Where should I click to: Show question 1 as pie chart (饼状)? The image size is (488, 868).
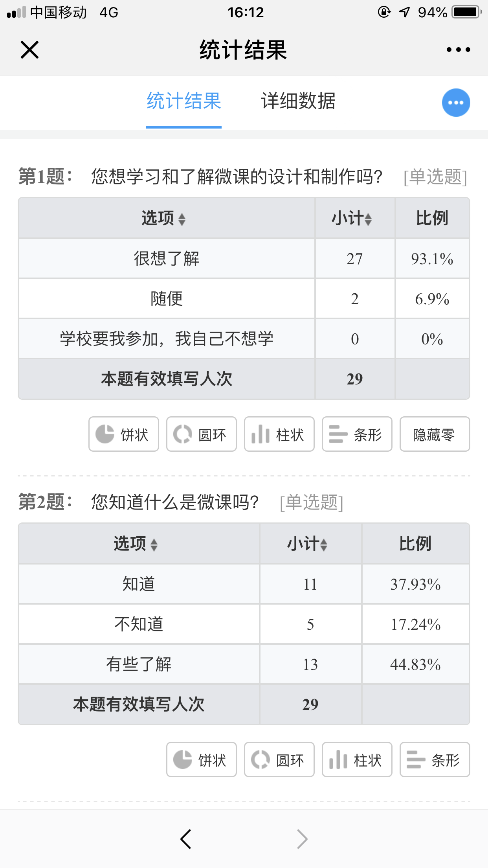[x=124, y=434]
